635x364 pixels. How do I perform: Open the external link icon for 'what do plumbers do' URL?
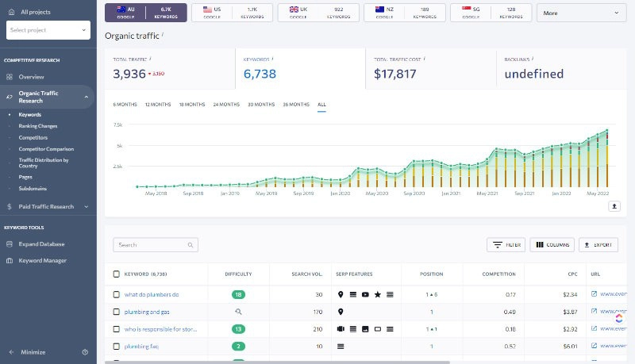(x=594, y=294)
